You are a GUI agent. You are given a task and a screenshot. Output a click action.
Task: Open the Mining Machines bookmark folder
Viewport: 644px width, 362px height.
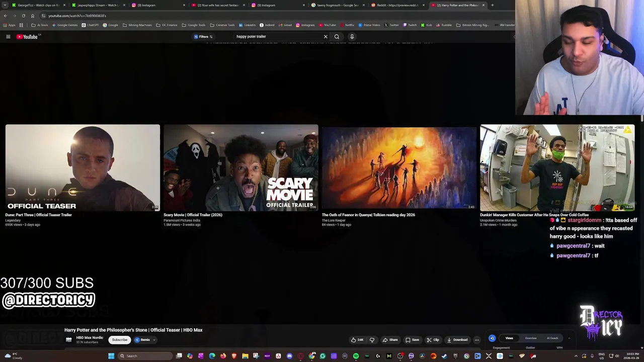pos(137,25)
